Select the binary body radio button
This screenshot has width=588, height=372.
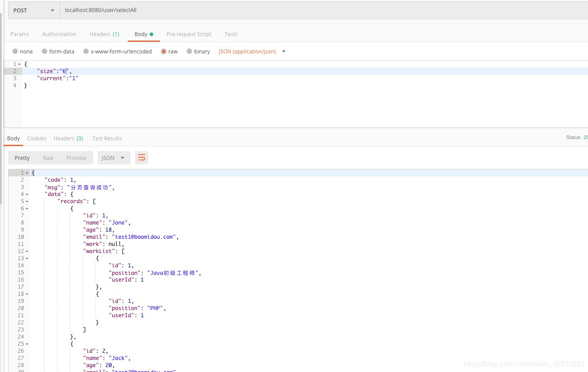click(189, 52)
